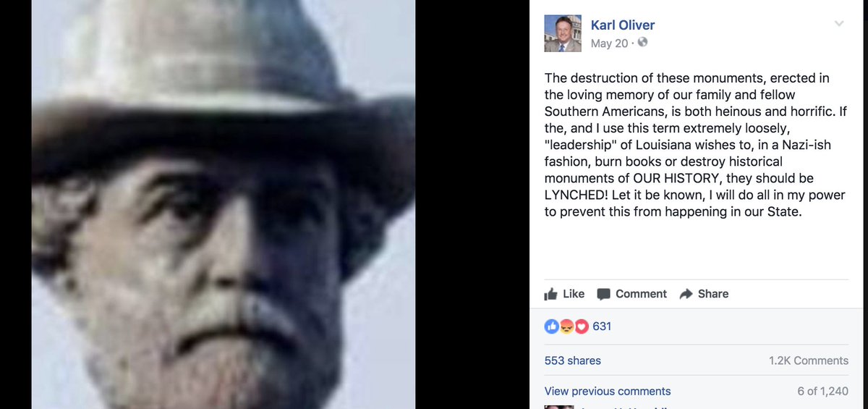Click the Share button label
The width and height of the screenshot is (868, 409).
point(713,294)
